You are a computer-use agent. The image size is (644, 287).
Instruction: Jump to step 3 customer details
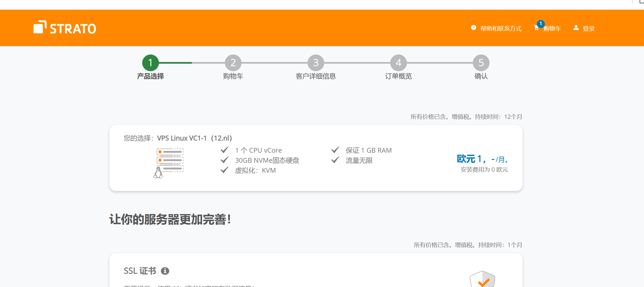[x=316, y=63]
